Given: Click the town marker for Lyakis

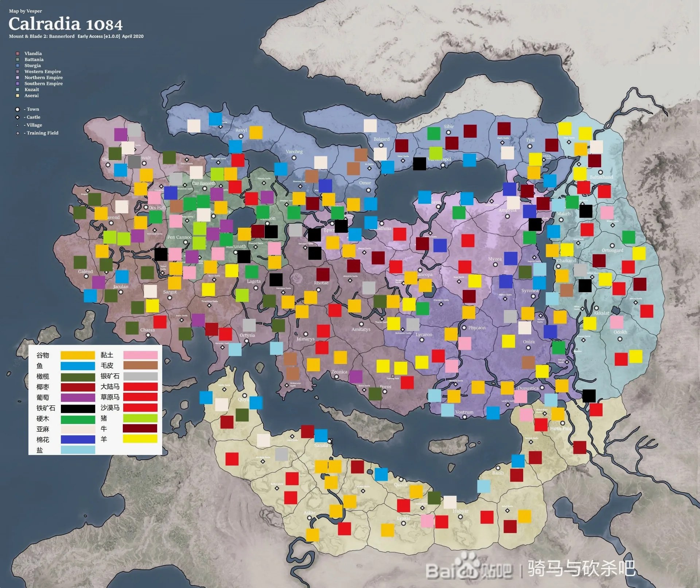Looking at the screenshot, I should (x=403, y=523).
